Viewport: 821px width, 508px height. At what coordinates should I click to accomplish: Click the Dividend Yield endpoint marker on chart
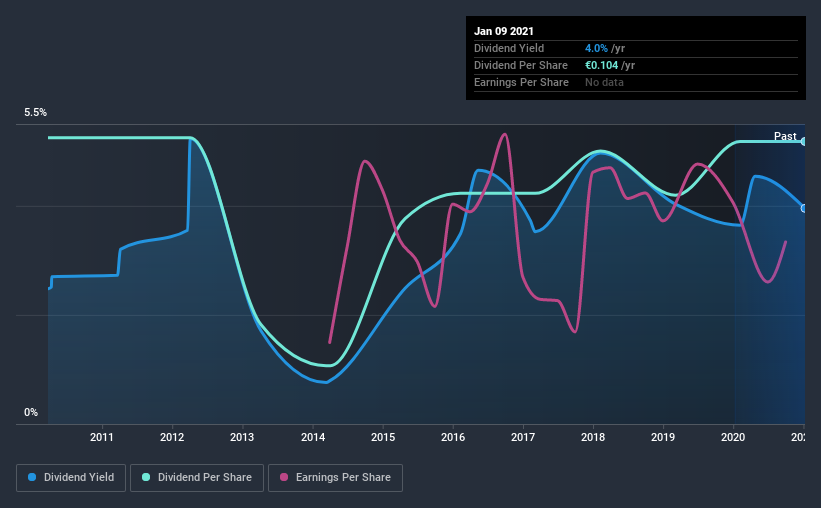coord(804,208)
